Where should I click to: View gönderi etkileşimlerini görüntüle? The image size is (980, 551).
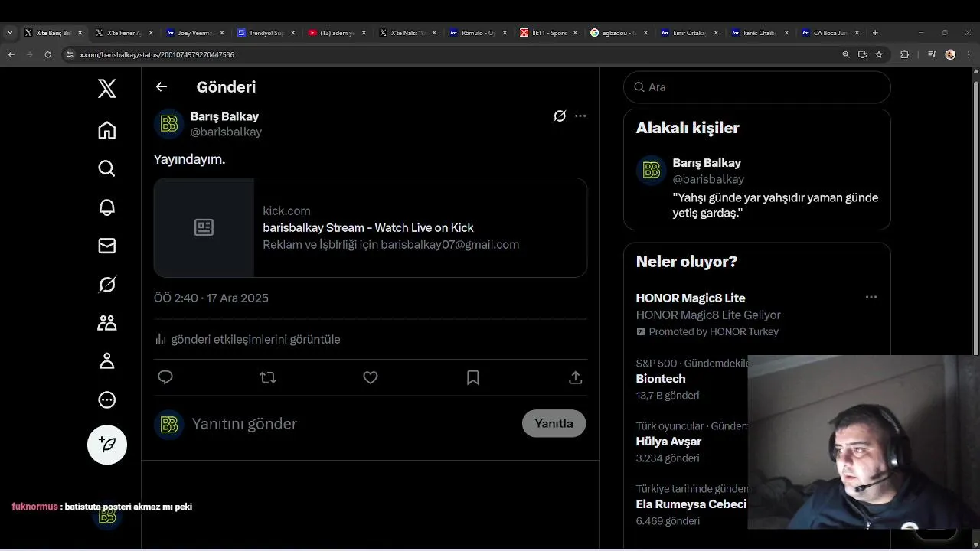(x=247, y=339)
